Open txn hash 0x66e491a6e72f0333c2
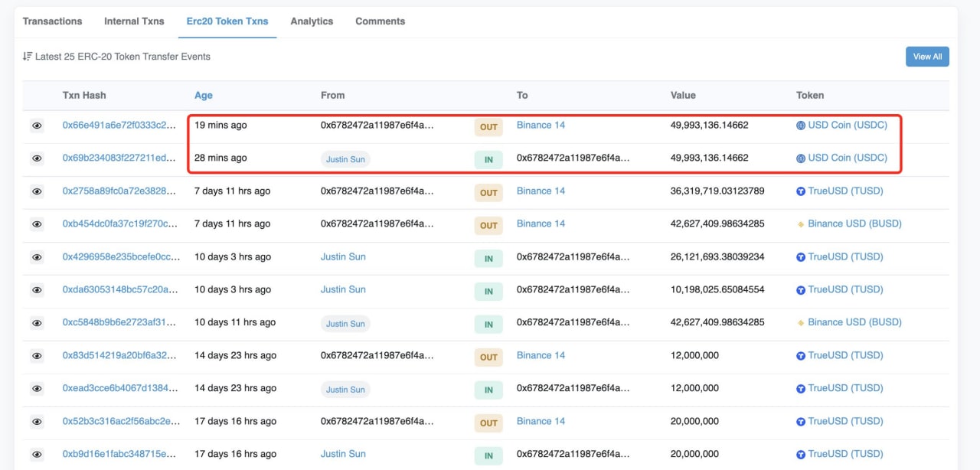Viewport: 980px width, 470px height. coord(120,125)
